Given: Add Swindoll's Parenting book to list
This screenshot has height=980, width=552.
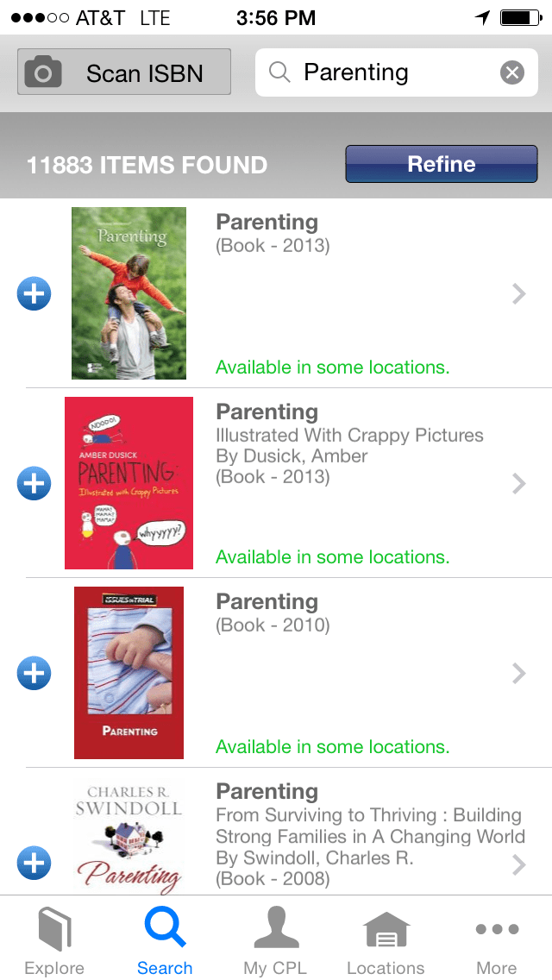Looking at the screenshot, I should click(34, 864).
